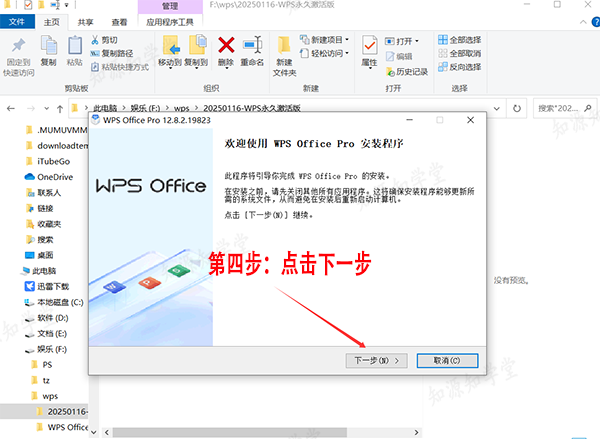Screen dimensions: 600x439
Task: Click the blue Help question mark icon
Action: [x=595, y=22]
